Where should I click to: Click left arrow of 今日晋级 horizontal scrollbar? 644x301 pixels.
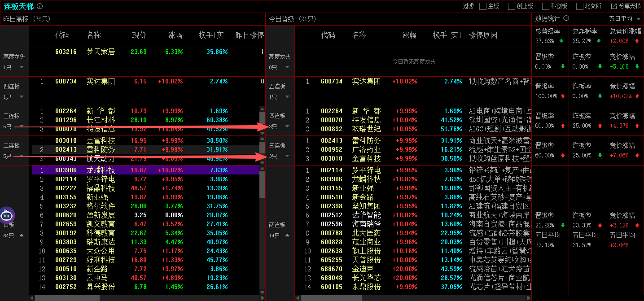[298, 298]
